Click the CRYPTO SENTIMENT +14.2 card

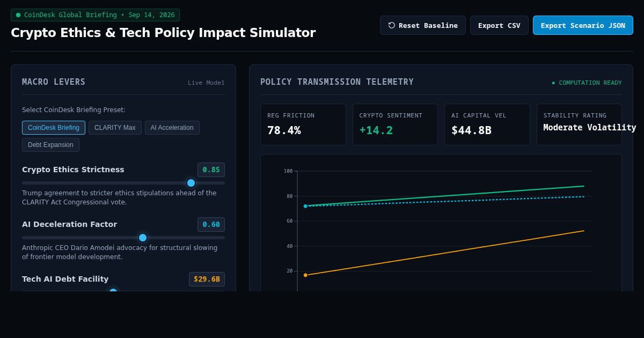point(395,124)
